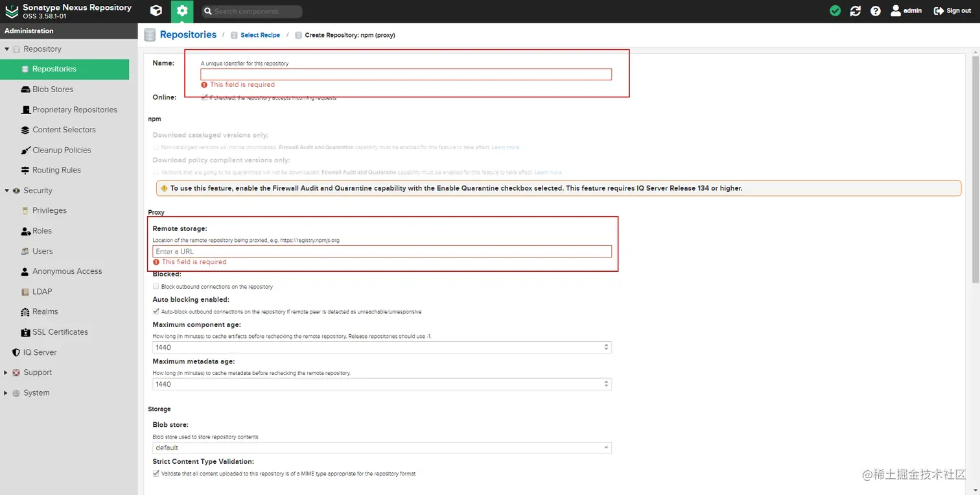Click the Users group icon
This screenshot has width=980, height=495.
(25, 251)
